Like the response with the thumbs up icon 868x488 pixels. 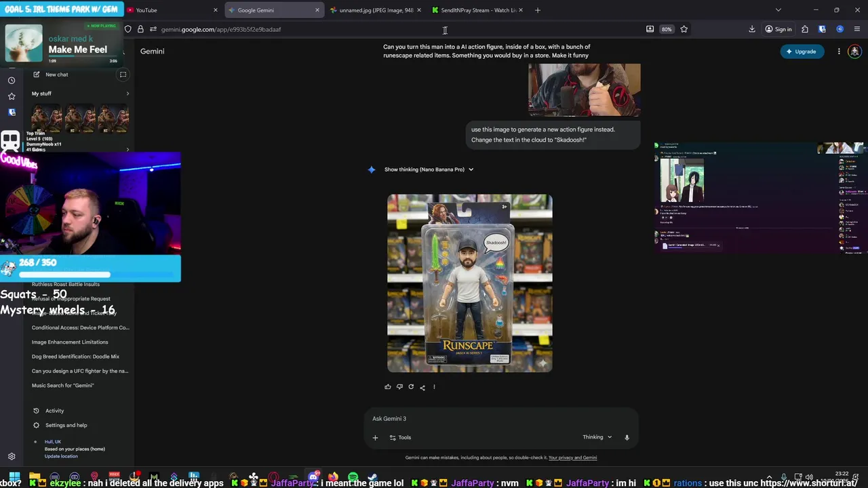388,387
